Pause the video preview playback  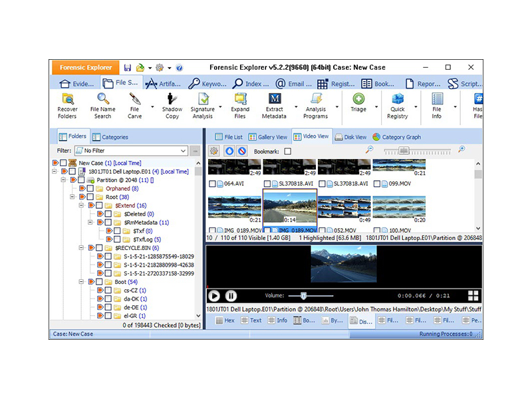coord(231,296)
